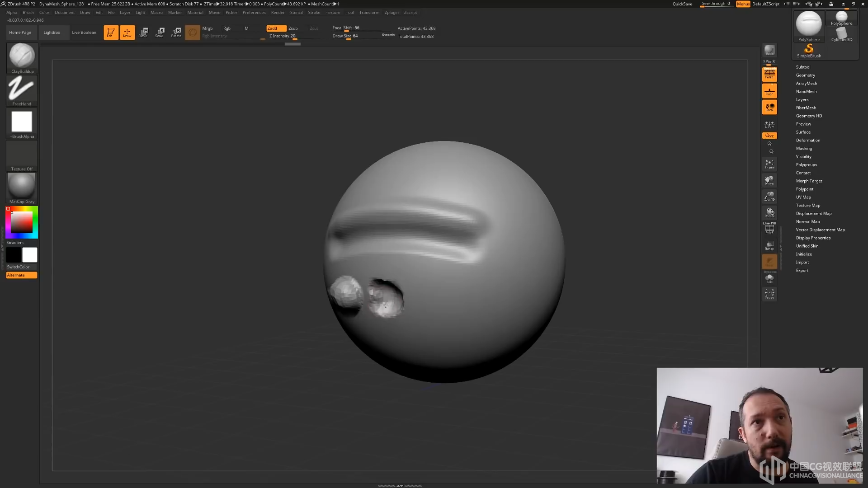The width and height of the screenshot is (868, 488).
Task: Toggle Edit mode button
Action: coord(111,32)
